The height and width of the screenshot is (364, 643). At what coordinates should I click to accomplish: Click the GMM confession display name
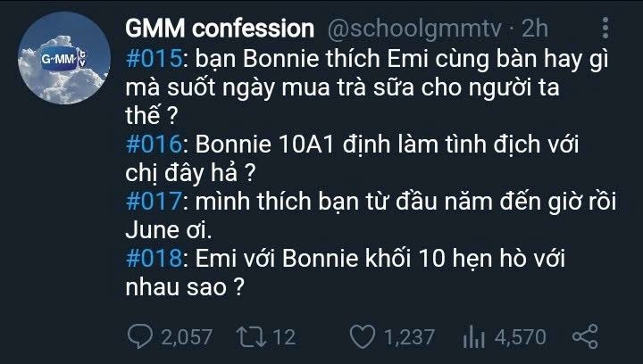tap(220, 29)
